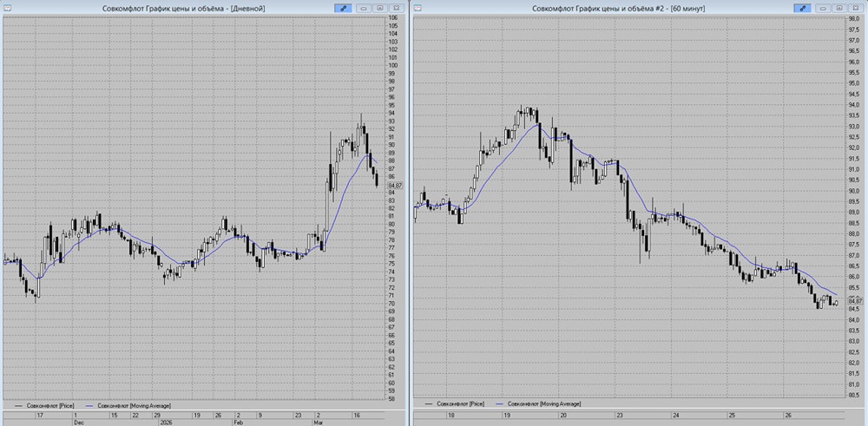Click the 80,5 price level on the hourly price axis
This screenshot has width=868, height=426.
click(x=853, y=395)
